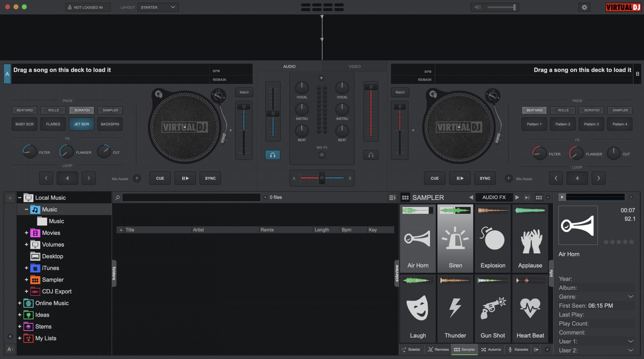644x359 pixels.
Task: Expand the Movies folder in browser
Action: click(26, 233)
